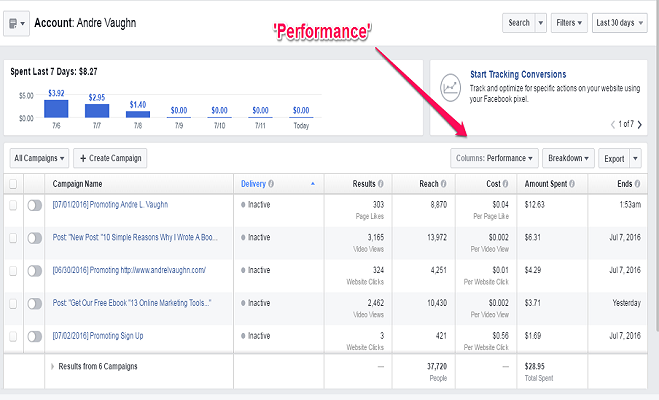Check the select-all campaigns header checkbox
Viewport: 659px width, 400px height.
pyautogui.click(x=12, y=184)
